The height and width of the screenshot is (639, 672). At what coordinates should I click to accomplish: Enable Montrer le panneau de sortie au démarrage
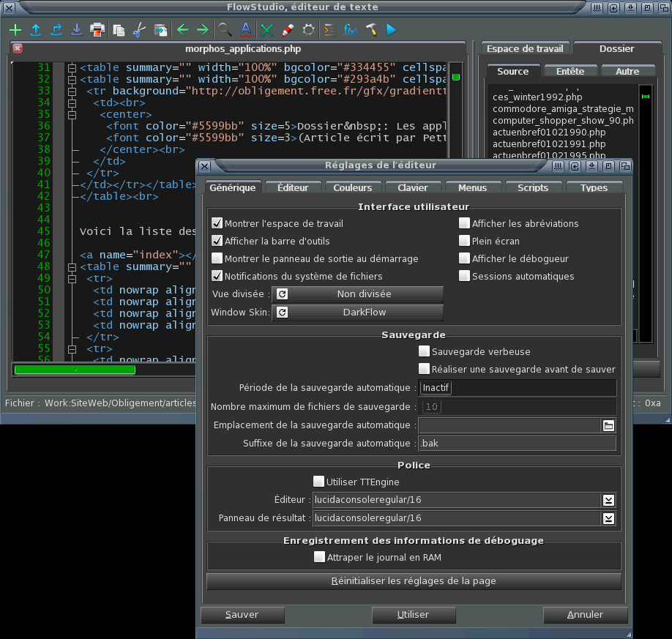(217, 258)
